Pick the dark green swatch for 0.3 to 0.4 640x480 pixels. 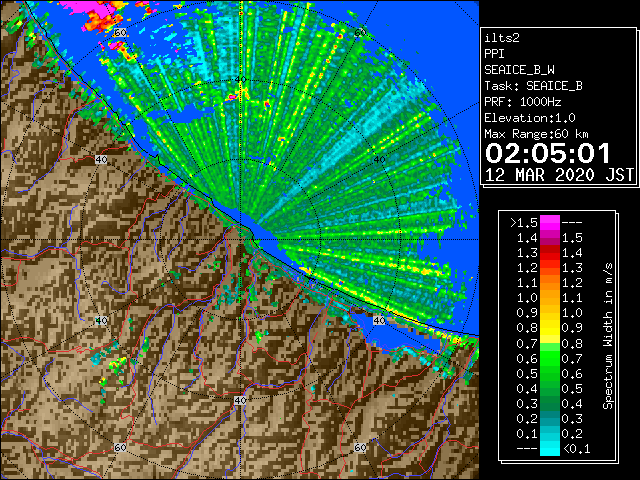tap(550, 404)
